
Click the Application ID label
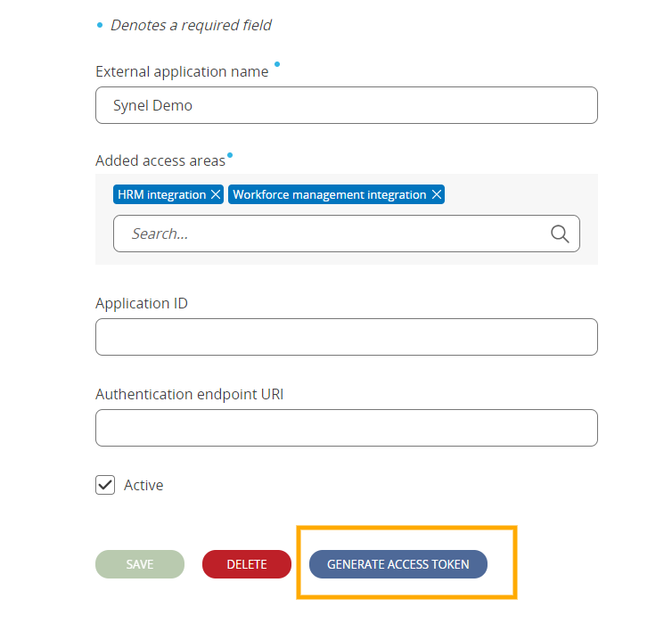click(142, 303)
